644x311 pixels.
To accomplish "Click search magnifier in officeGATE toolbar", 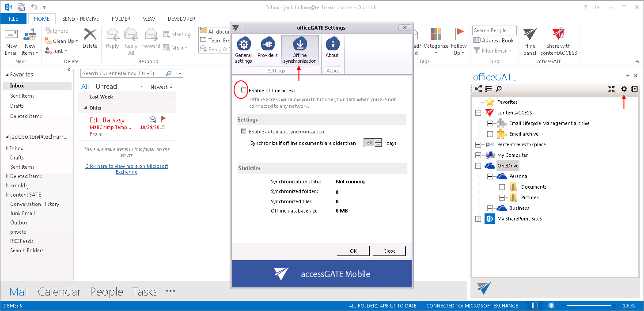I will click(x=498, y=89).
